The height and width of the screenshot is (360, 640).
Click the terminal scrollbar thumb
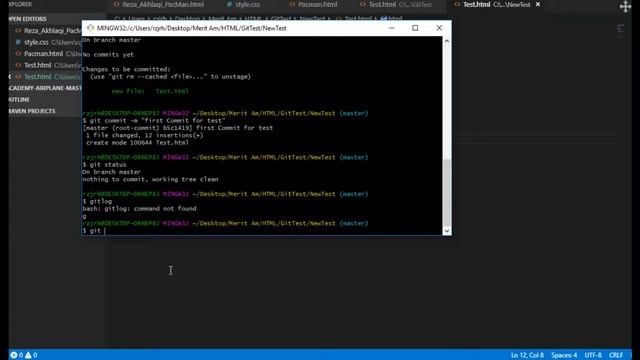click(x=447, y=192)
